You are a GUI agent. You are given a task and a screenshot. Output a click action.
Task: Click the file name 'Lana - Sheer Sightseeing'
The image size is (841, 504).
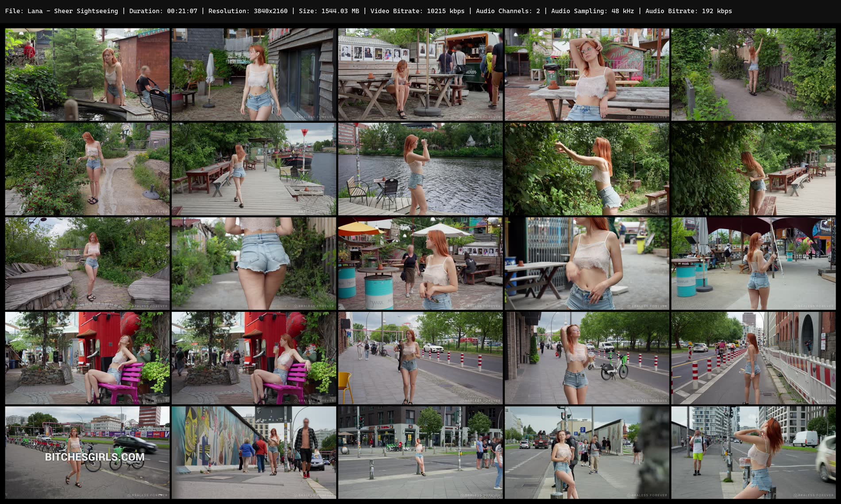point(73,11)
